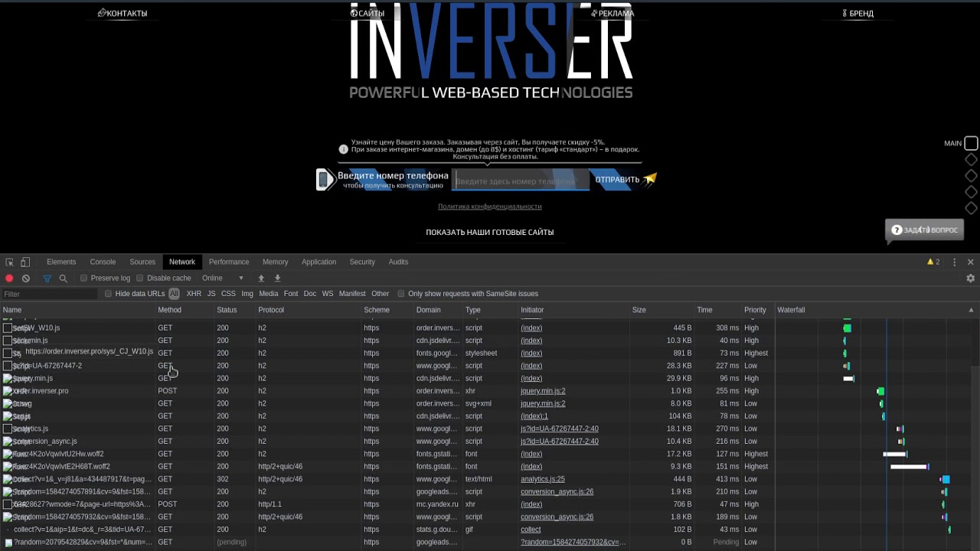Open the Online throttling dropdown

(222, 279)
